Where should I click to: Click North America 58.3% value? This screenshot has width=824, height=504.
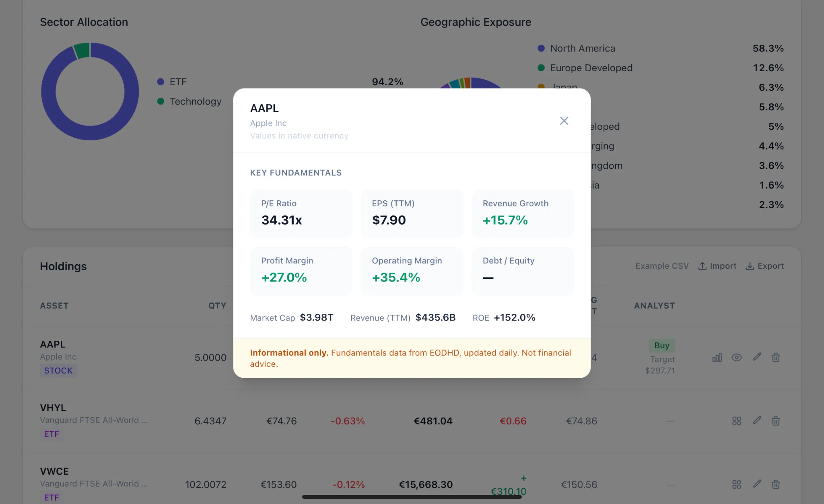click(x=768, y=48)
